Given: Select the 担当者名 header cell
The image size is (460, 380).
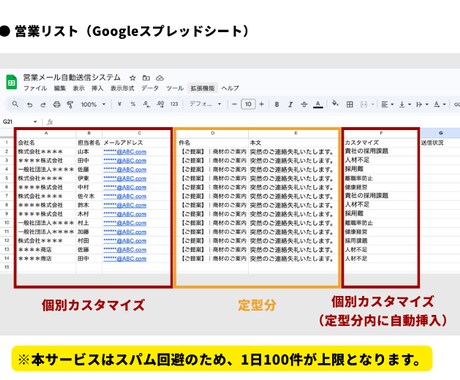Looking at the screenshot, I should click(89, 143).
